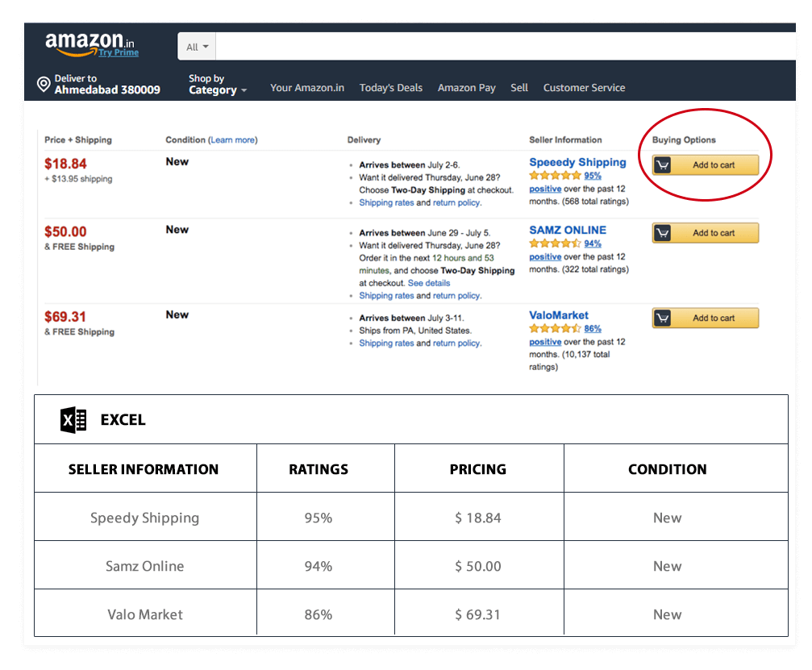The width and height of the screenshot is (812, 670).
Task: Click positive link under Speeedy Shipping
Action: click(x=545, y=189)
